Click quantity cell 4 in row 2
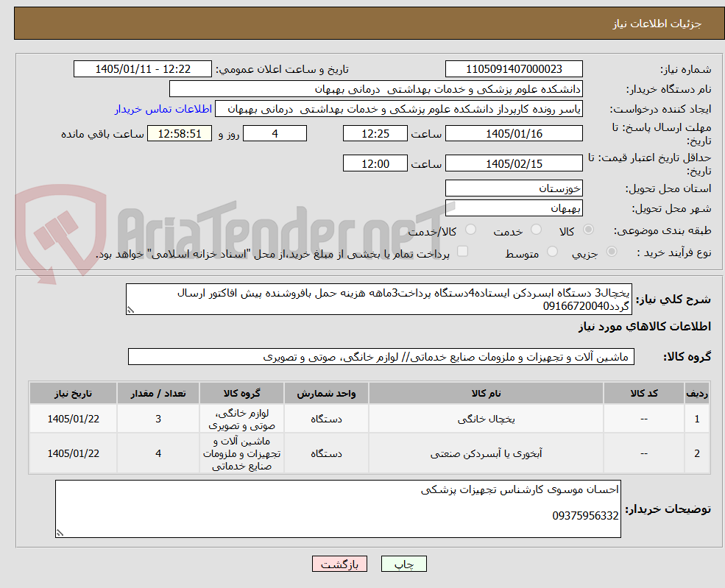The image size is (725, 588). [158, 453]
